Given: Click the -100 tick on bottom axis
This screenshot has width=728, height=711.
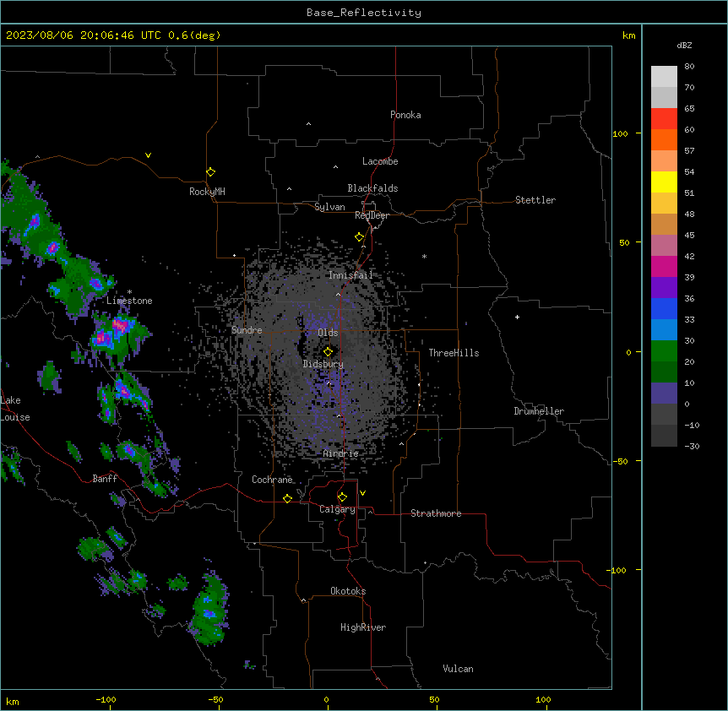Looking at the screenshot, I should point(106,699).
